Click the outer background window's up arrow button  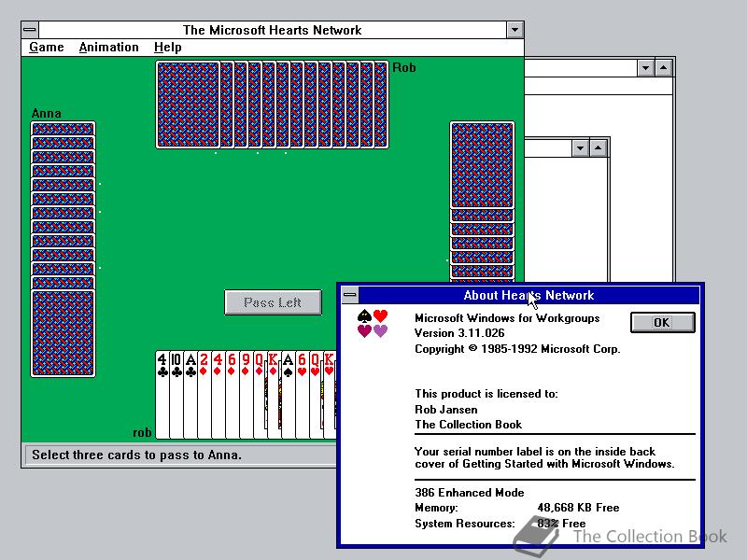pos(663,68)
